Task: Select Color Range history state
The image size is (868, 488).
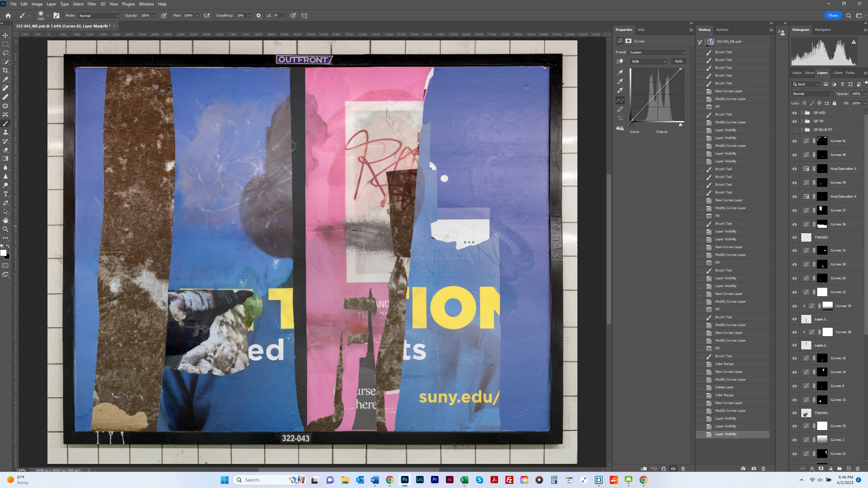Action: tap(724, 364)
